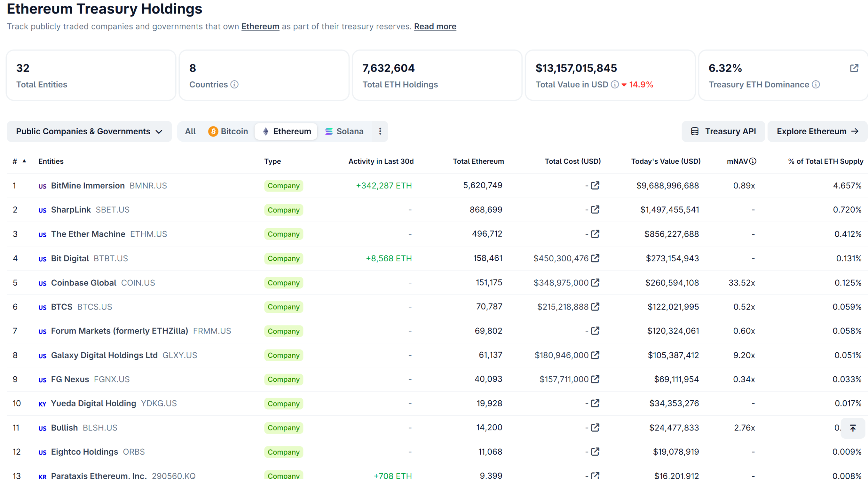Click the 32 Total Entities card
868x479 pixels.
coord(91,75)
